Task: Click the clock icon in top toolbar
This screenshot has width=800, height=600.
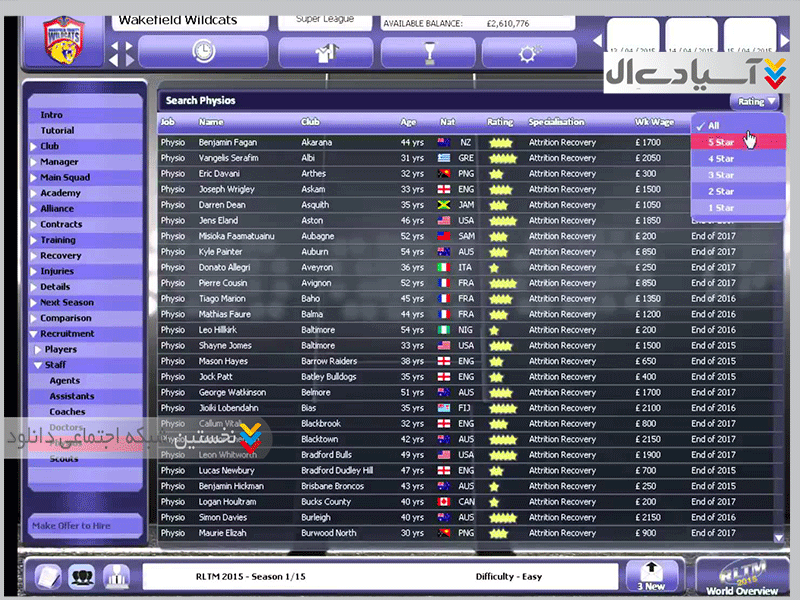Action: click(x=203, y=51)
